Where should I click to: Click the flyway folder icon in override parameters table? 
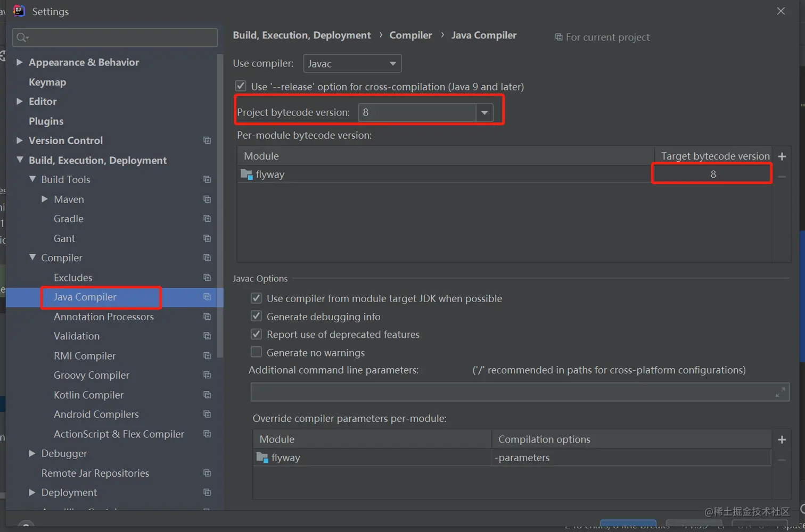pos(262,458)
